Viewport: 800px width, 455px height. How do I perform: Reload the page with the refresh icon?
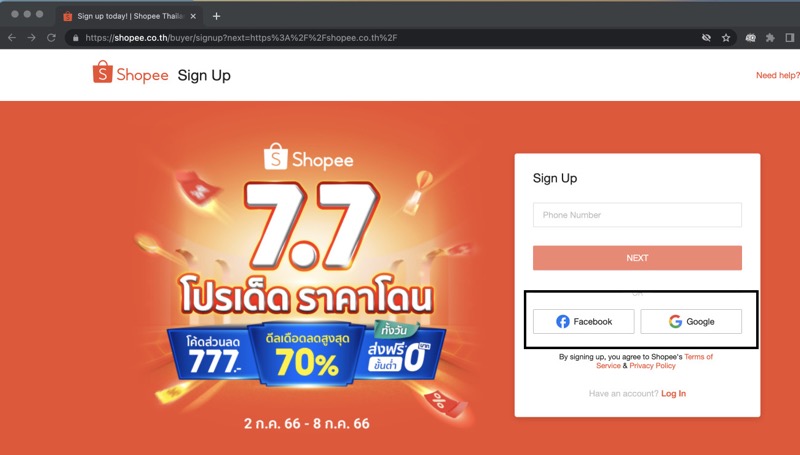point(51,38)
